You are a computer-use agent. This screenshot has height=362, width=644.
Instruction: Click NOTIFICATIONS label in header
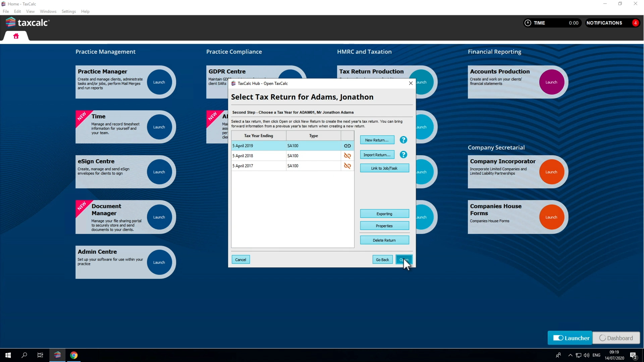tap(604, 23)
